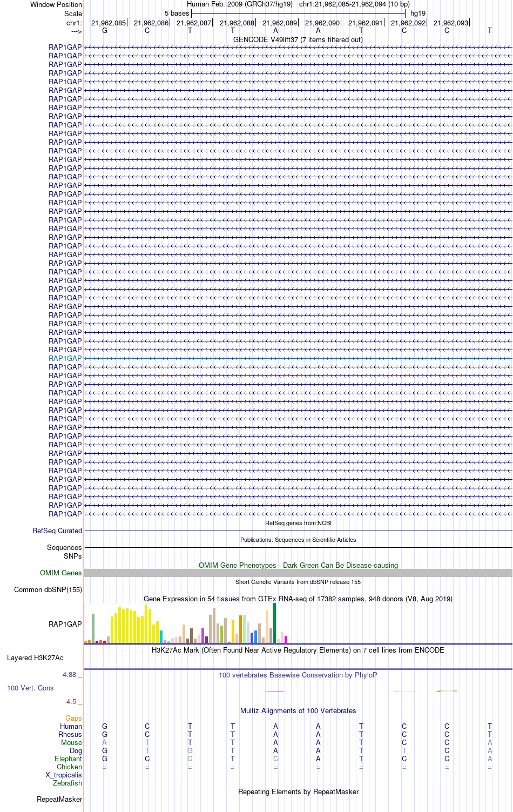This screenshot has width=513, height=812.
Task: Click the Elephant species row label
Action: tap(68, 759)
